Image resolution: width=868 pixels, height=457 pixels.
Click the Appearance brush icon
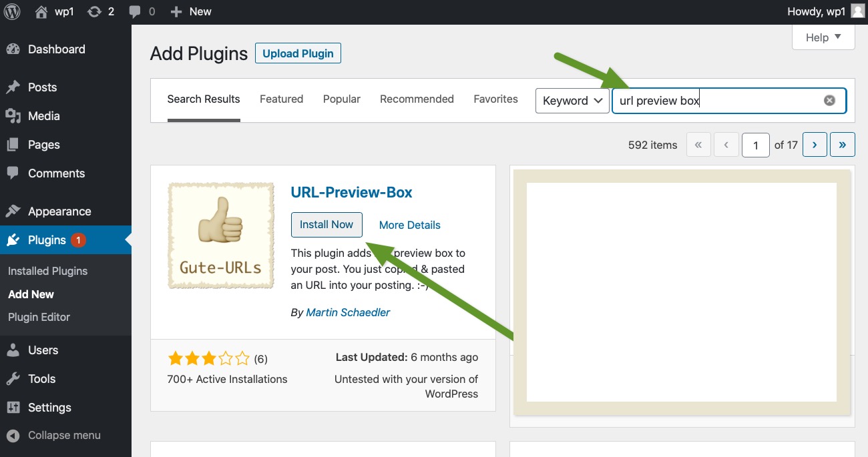13,211
